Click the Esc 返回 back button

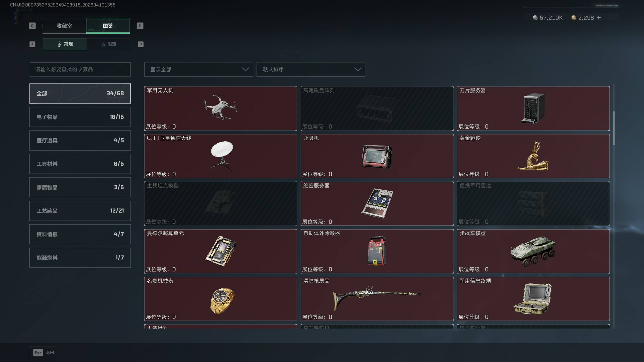coord(44,353)
